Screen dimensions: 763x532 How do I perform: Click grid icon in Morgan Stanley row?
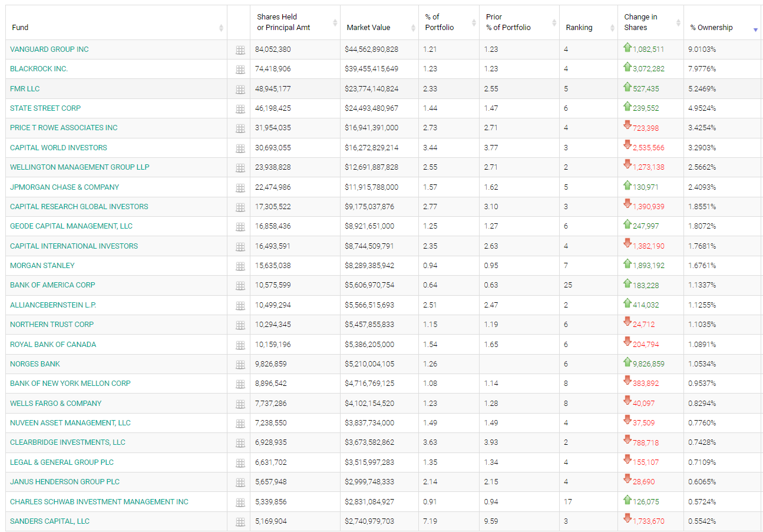[240, 267]
